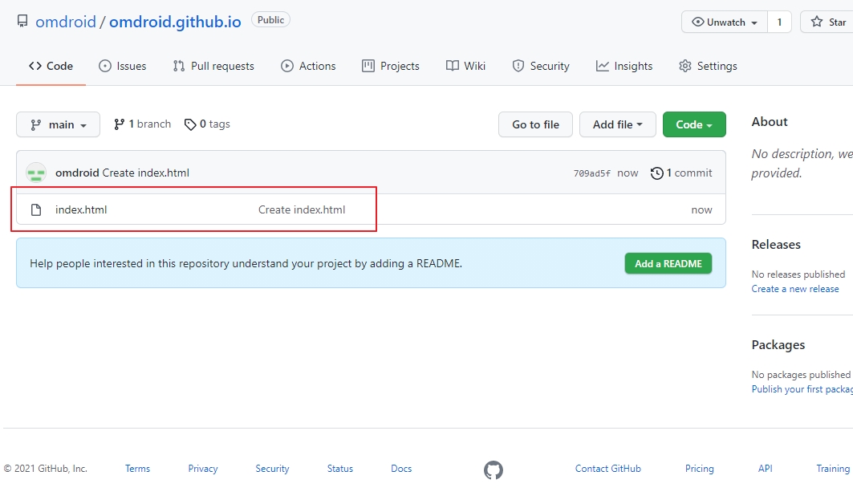Click the About heading in the sidebar

[770, 122]
